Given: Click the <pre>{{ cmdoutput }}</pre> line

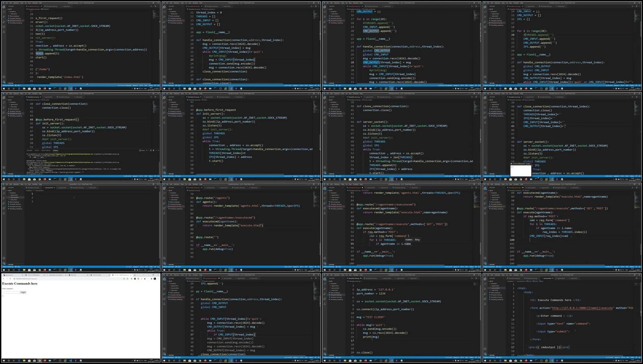Looking at the screenshot, I should 549,347.
